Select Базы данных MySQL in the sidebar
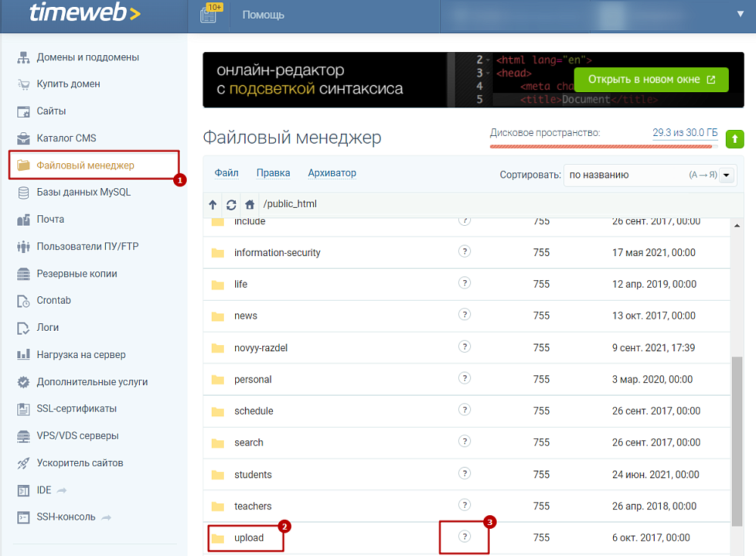The height and width of the screenshot is (556, 756). pyautogui.click(x=83, y=193)
